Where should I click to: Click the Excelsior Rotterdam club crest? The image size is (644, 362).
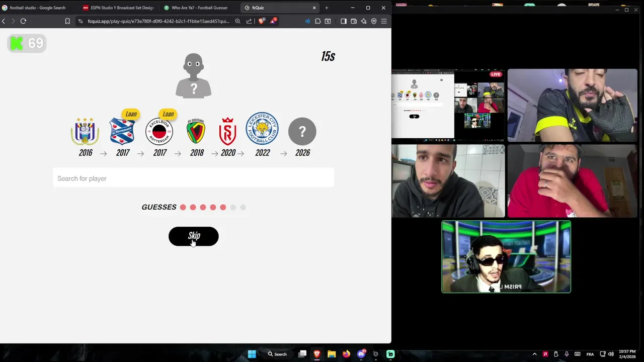[159, 131]
